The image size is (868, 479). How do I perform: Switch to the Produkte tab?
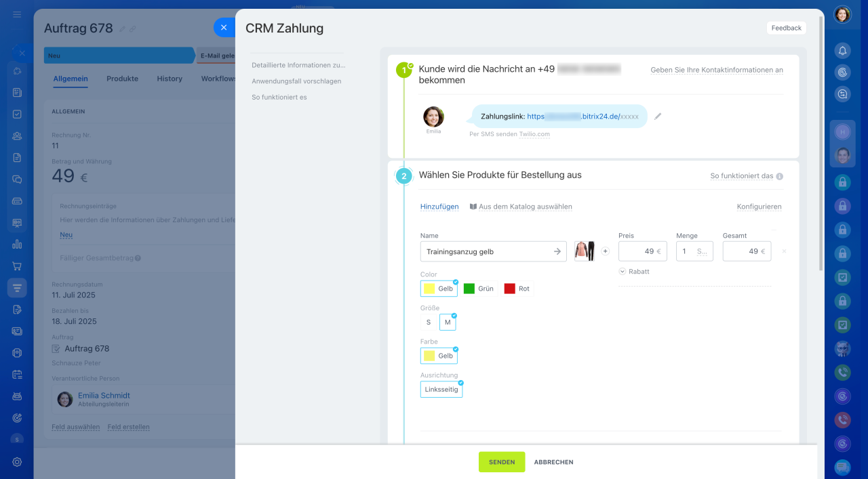pyautogui.click(x=122, y=79)
